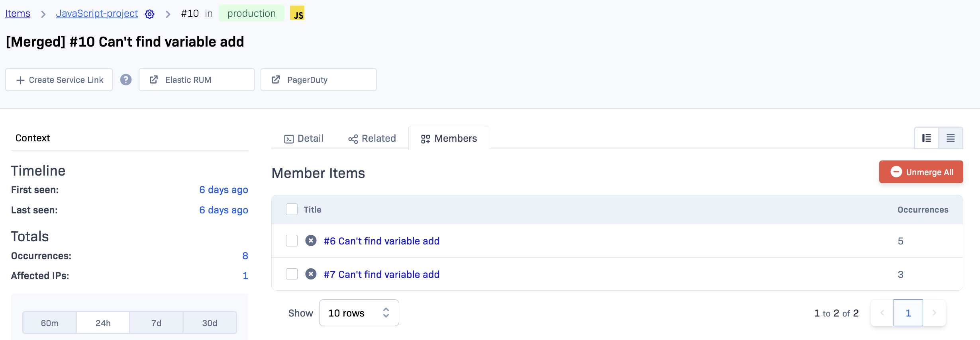Open the 10 rows dropdown
Viewport: 980px width, 340px height.
359,313
